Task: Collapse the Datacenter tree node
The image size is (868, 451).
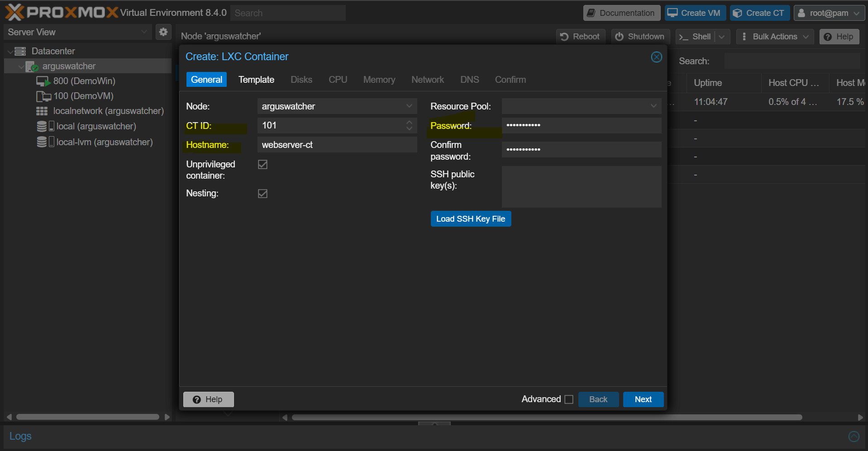Action: (10, 52)
